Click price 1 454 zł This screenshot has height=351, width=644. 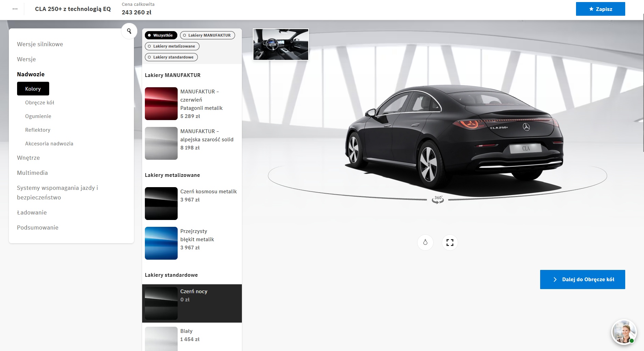pos(190,339)
